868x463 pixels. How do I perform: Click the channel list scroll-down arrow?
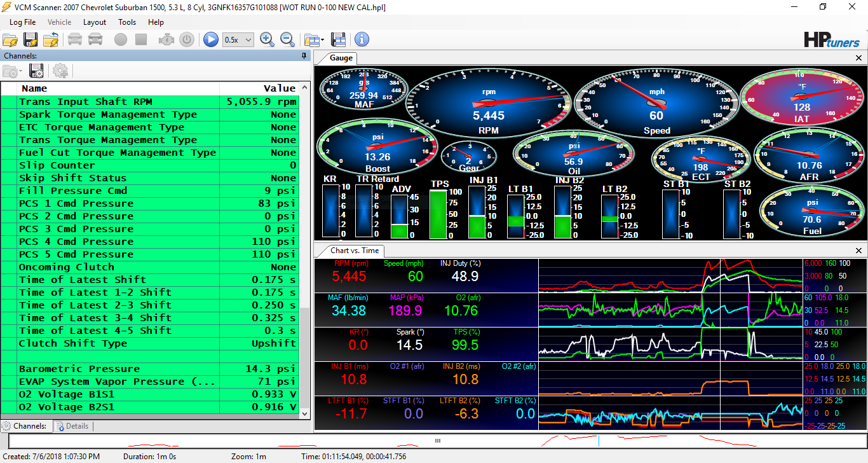(x=304, y=413)
